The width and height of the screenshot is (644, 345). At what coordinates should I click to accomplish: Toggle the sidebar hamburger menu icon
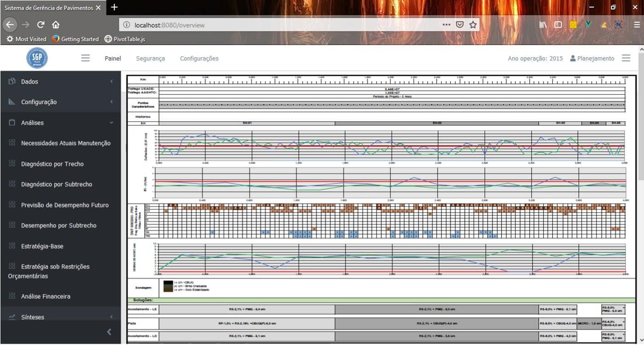point(85,58)
